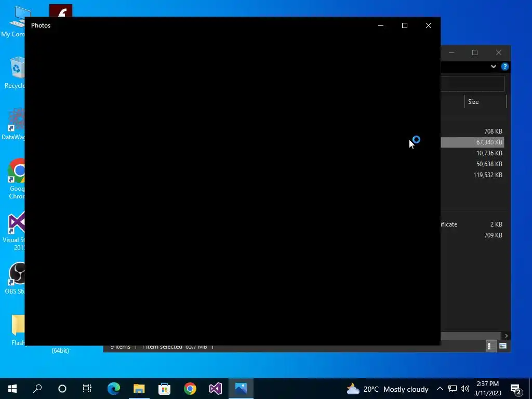Image resolution: width=532 pixels, height=399 pixels.
Task: Maximize the File Explorer window
Action: 475,52
